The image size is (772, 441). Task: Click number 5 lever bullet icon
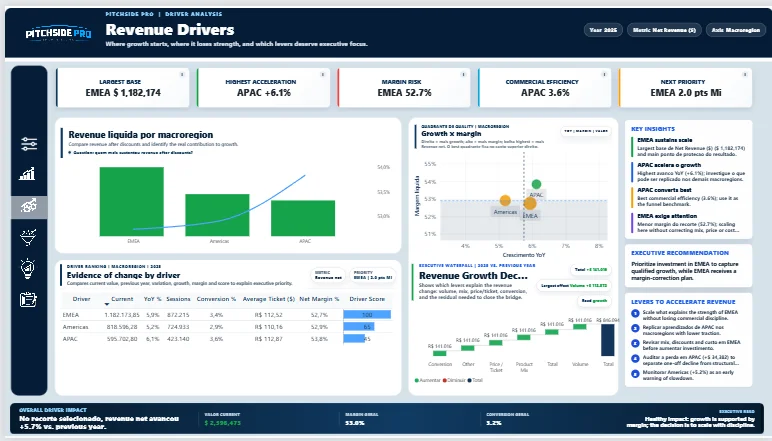635,374
